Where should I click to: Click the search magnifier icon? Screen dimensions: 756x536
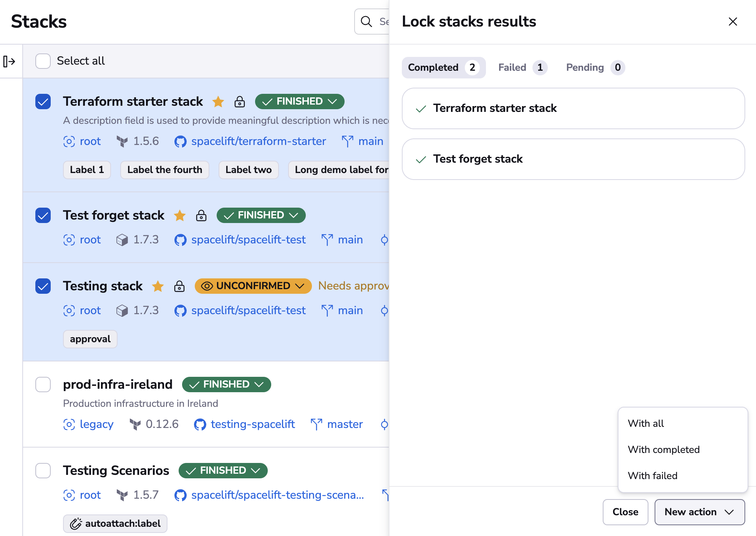tap(366, 22)
